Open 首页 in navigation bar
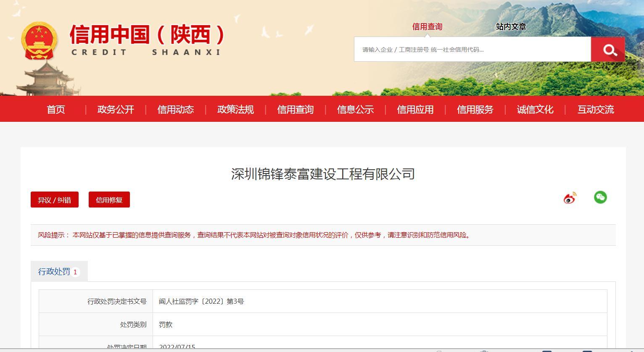 56,110
